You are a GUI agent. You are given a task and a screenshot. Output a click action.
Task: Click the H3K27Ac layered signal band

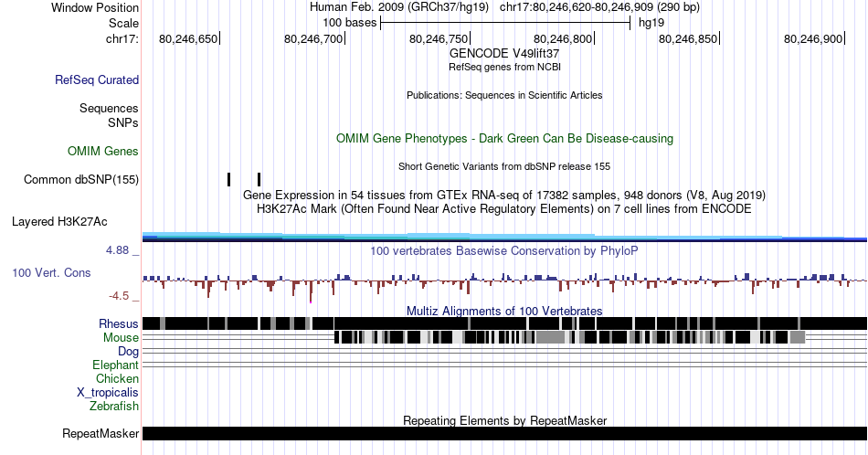click(x=504, y=237)
